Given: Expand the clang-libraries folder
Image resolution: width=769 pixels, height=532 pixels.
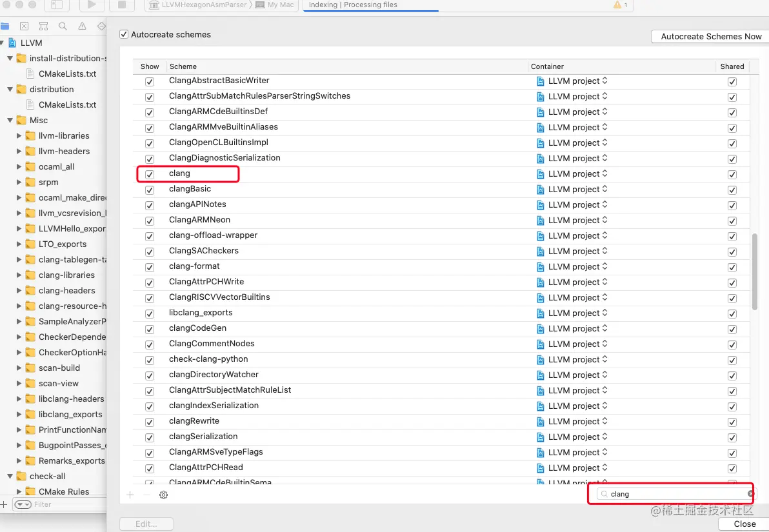Looking at the screenshot, I should 19,275.
